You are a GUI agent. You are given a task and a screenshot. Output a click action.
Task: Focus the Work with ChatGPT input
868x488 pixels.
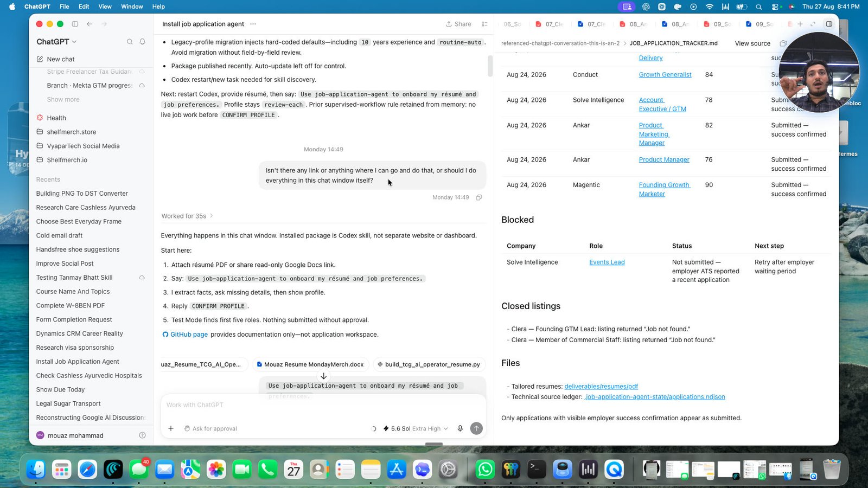coord(323,405)
